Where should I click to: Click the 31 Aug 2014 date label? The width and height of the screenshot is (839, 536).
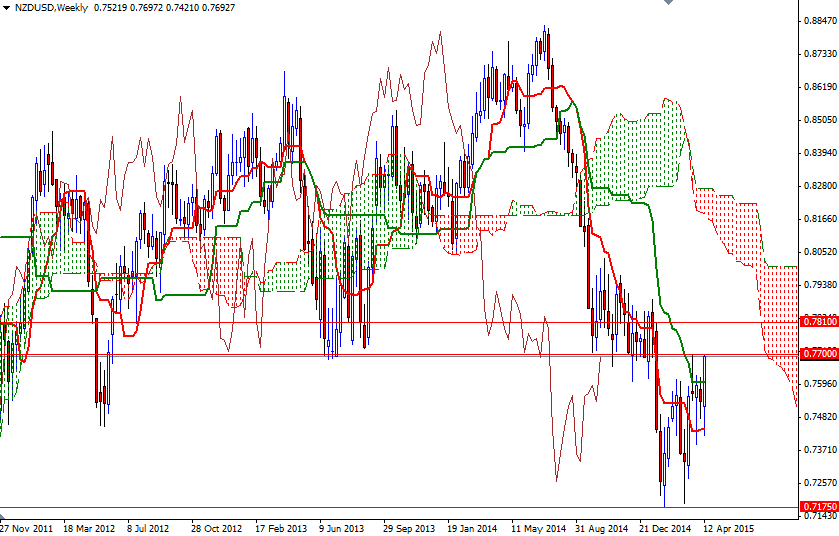pyautogui.click(x=602, y=529)
